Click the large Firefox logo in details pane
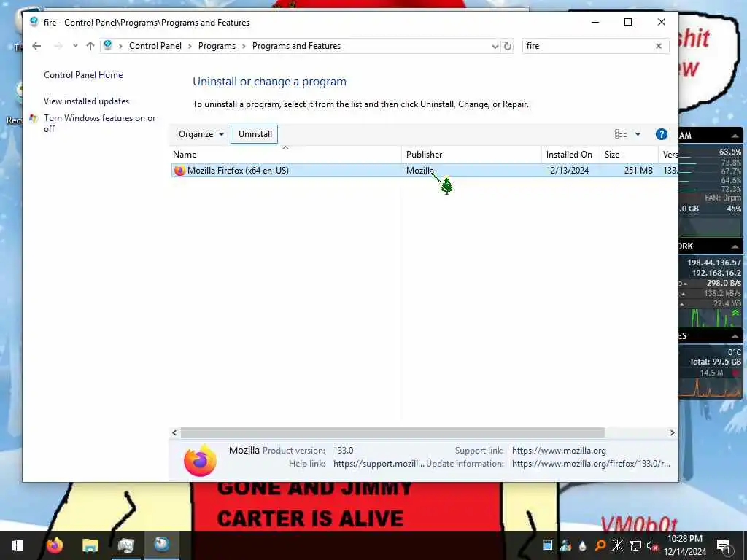The height and width of the screenshot is (560, 747). click(200, 461)
